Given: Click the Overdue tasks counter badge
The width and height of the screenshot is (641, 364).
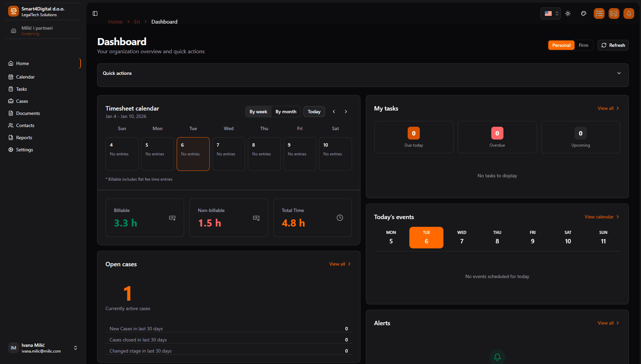Looking at the screenshot, I should point(497,133).
